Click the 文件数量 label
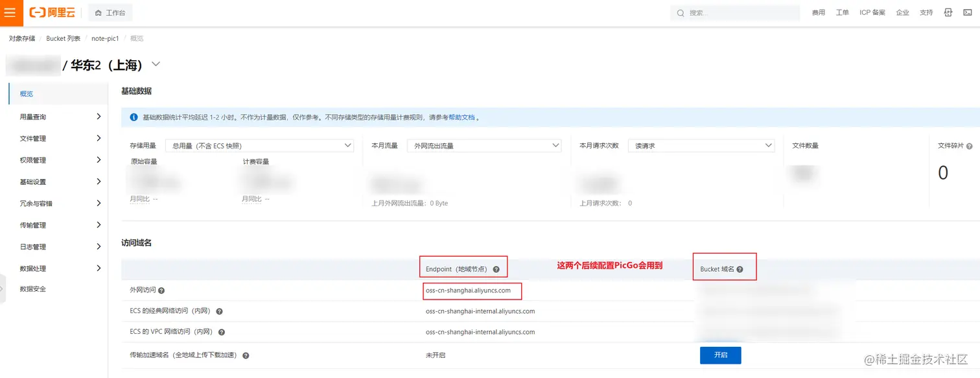The width and height of the screenshot is (980, 378). (x=806, y=146)
